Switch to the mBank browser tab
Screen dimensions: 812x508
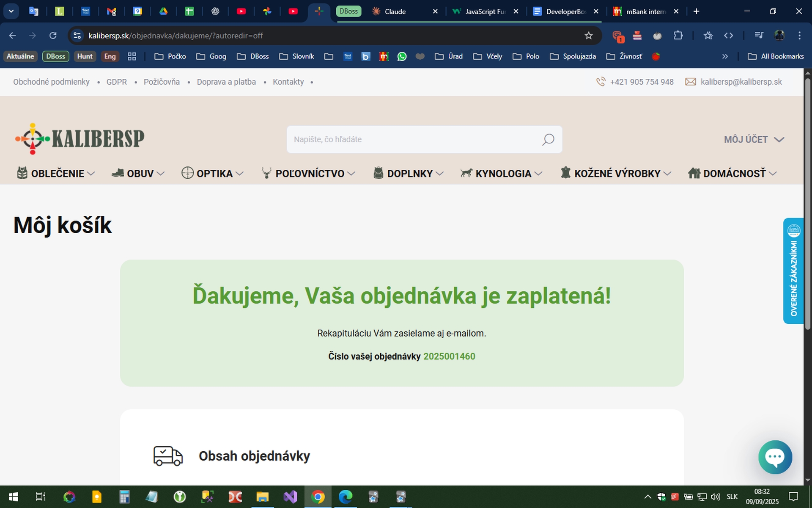pos(645,11)
